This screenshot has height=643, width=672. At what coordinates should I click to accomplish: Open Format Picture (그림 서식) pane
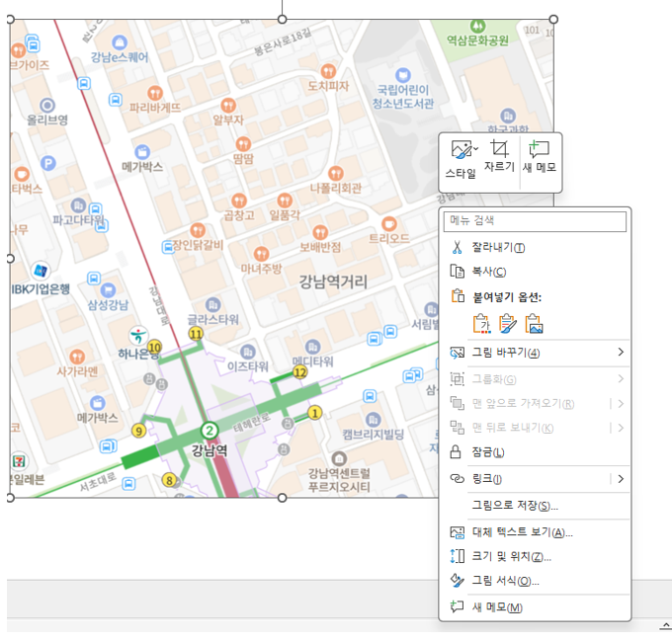point(535,581)
